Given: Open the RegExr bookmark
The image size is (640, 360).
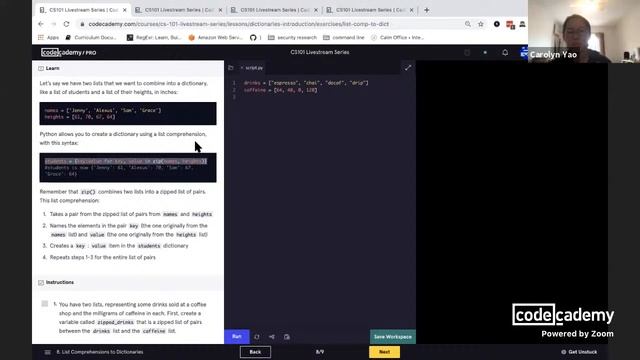Looking at the screenshot, I should 153,38.
